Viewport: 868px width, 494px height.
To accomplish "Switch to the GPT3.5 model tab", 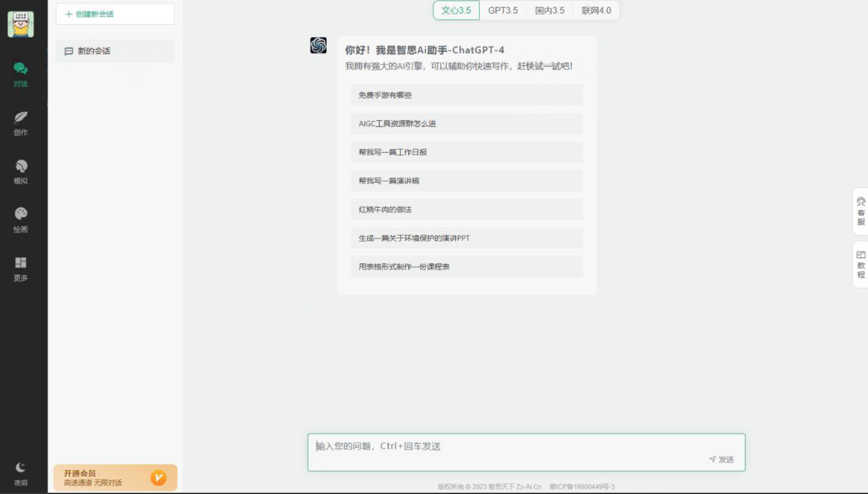I will click(503, 10).
